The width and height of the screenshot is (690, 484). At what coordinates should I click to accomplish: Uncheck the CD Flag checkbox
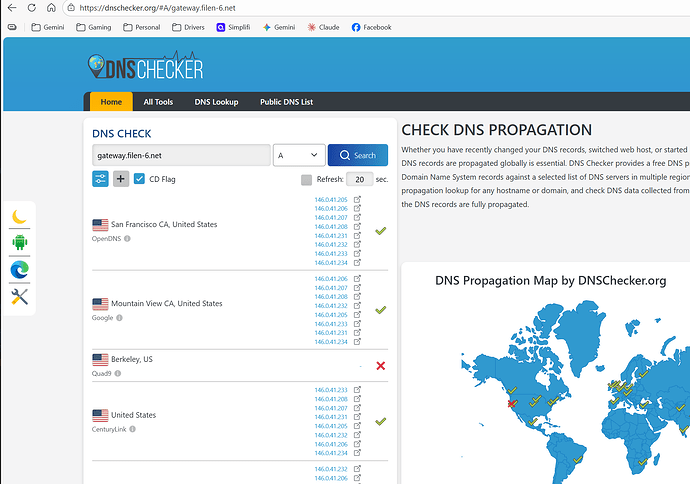[x=140, y=179]
